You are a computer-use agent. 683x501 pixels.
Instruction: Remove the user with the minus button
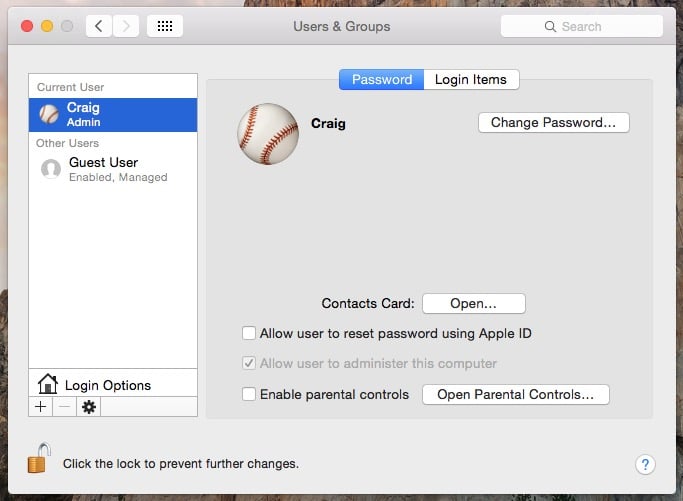pos(64,407)
